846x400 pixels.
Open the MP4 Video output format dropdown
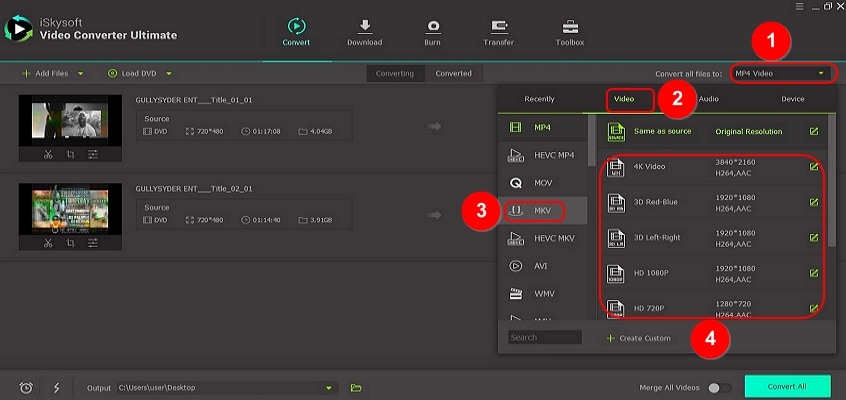pyautogui.click(x=783, y=73)
